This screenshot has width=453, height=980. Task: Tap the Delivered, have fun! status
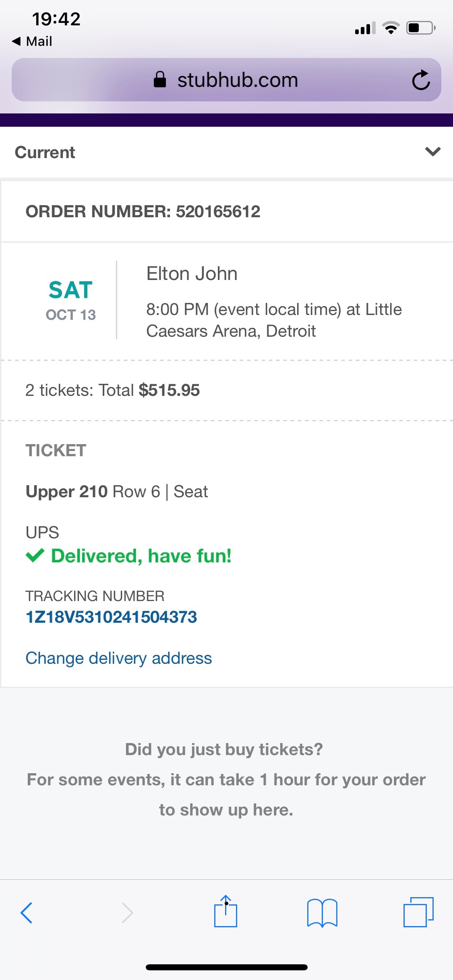pos(141,556)
